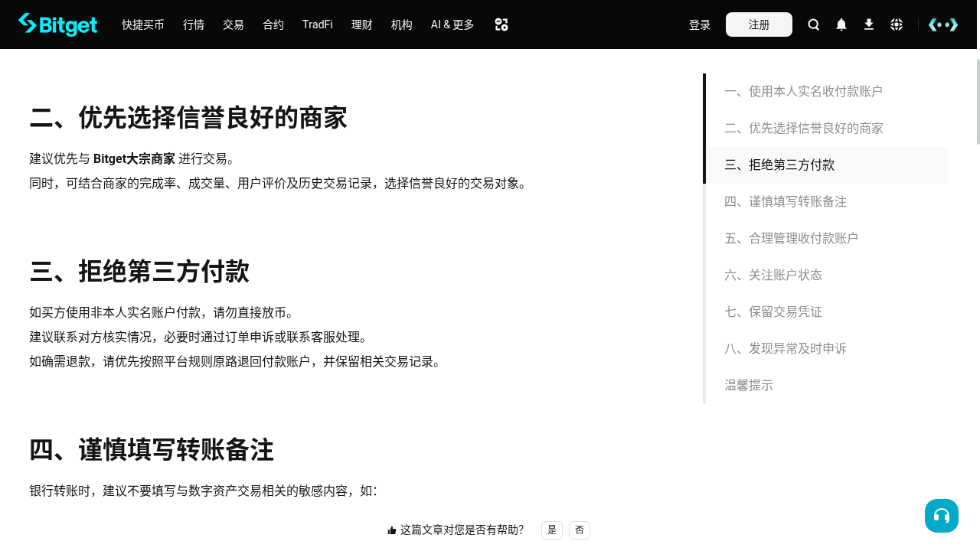Open the apps grid icon in navbar
980x551 pixels.
point(501,24)
